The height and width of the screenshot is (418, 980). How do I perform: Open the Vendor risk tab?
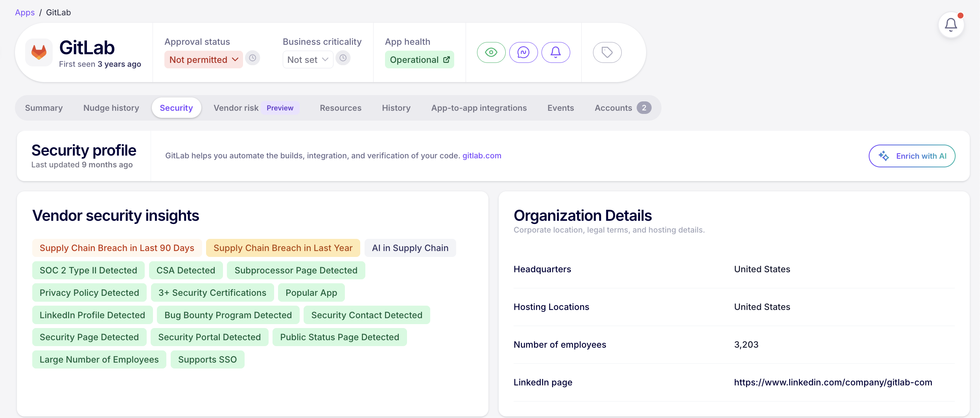[236, 108]
